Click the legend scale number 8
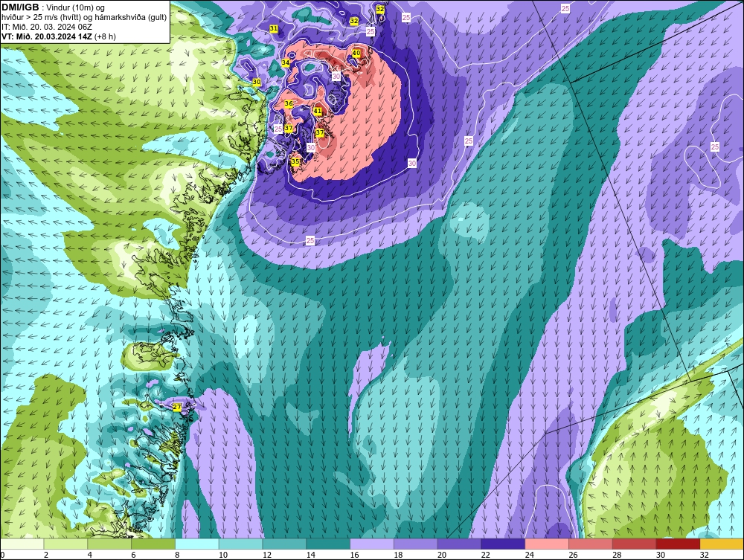 (177, 555)
